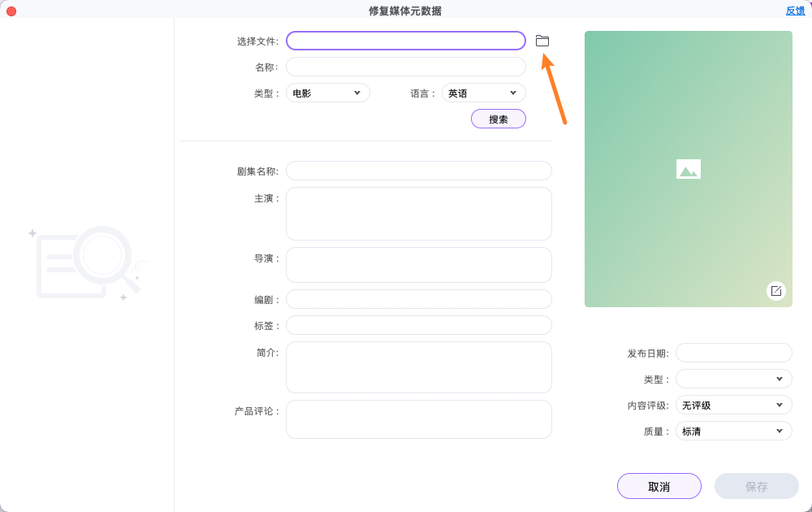
Task: Click the 保存 save button
Action: (x=756, y=485)
